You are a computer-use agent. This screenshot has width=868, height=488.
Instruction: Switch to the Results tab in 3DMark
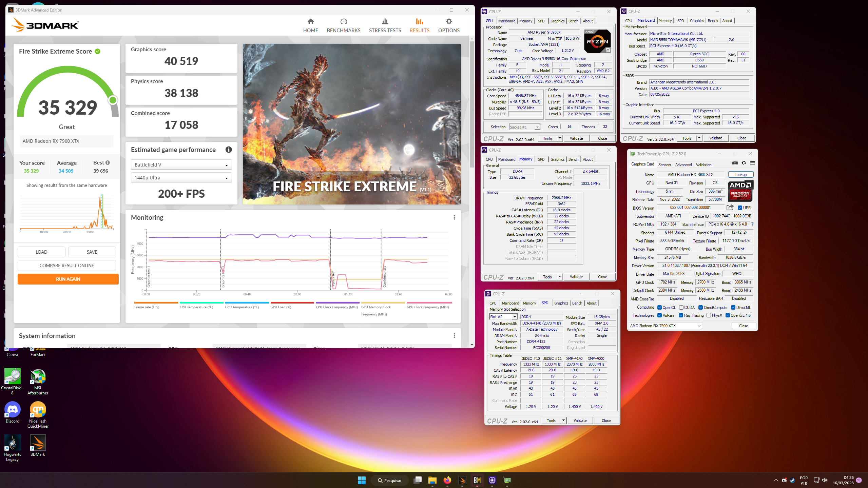click(419, 26)
